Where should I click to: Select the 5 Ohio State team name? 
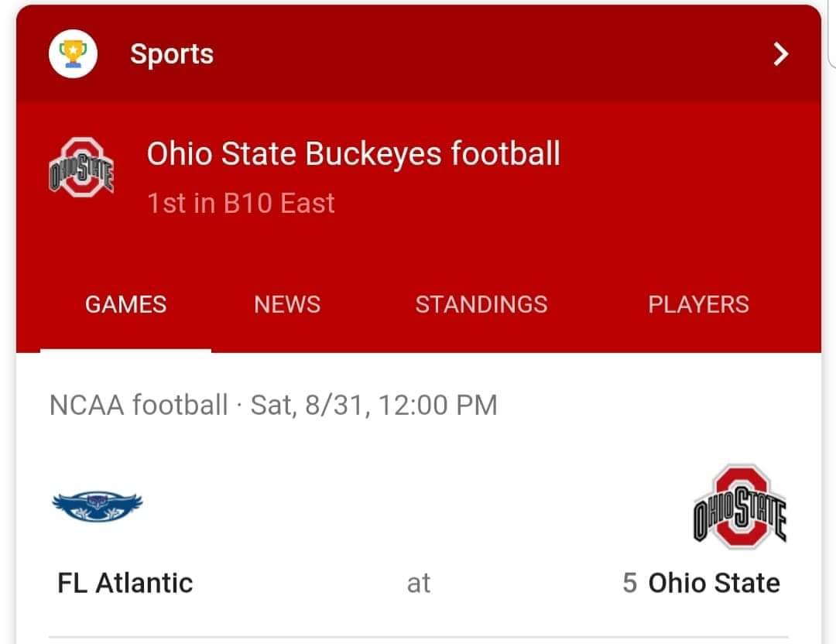point(701,583)
